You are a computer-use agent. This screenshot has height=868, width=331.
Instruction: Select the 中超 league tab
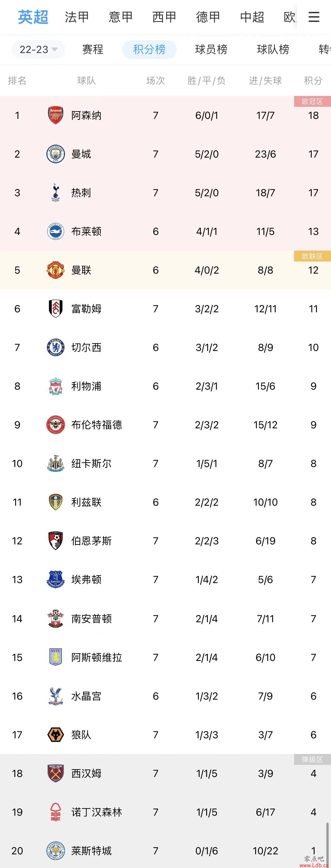[252, 17]
